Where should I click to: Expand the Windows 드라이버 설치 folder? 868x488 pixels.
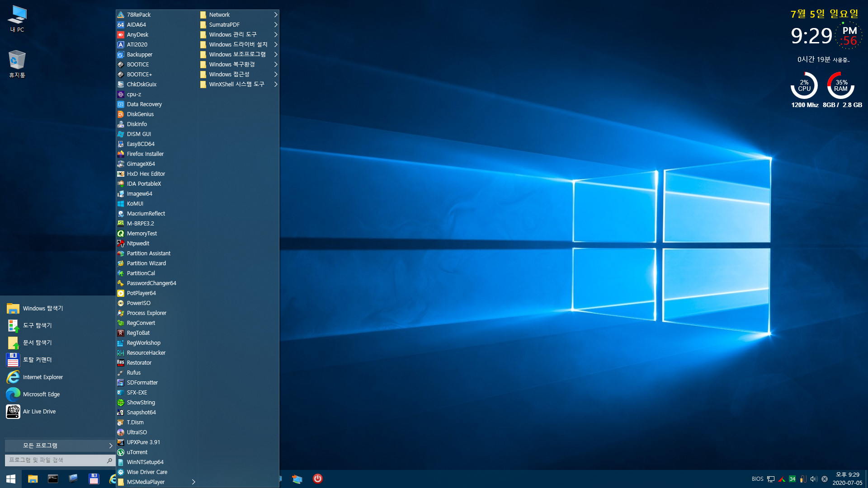tap(239, 45)
